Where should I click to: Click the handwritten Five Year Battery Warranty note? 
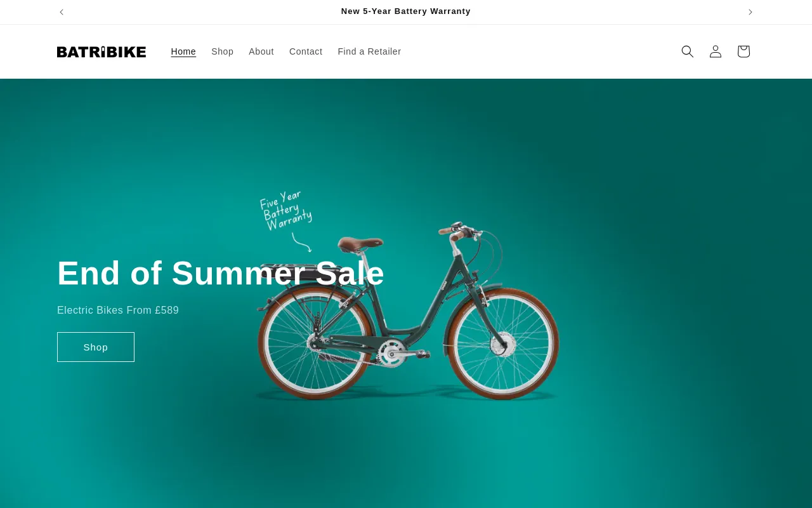coord(285,210)
